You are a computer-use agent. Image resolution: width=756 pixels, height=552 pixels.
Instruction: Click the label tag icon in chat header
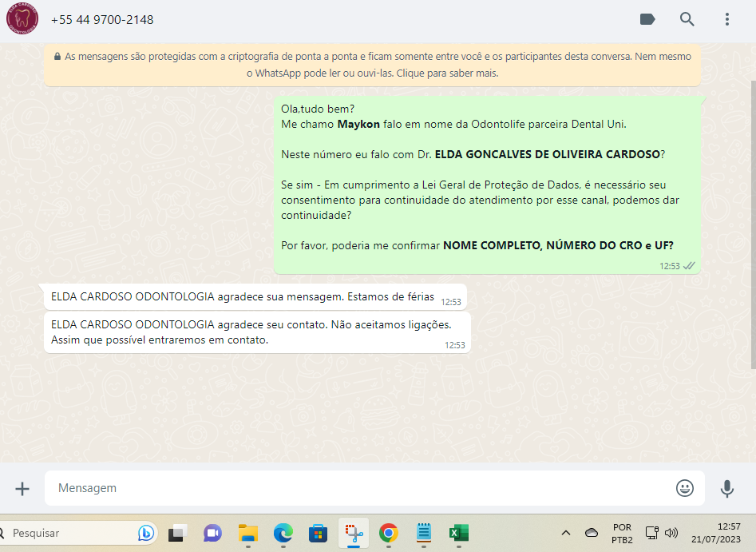click(647, 19)
